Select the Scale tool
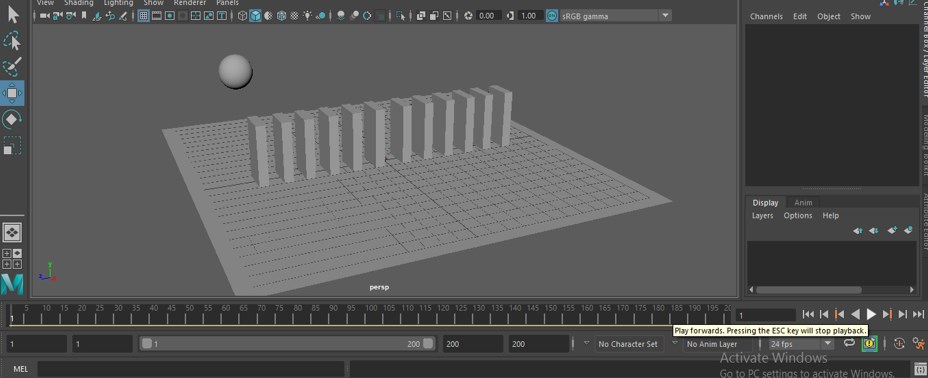Viewport: 928px width, 378px height. (x=12, y=146)
